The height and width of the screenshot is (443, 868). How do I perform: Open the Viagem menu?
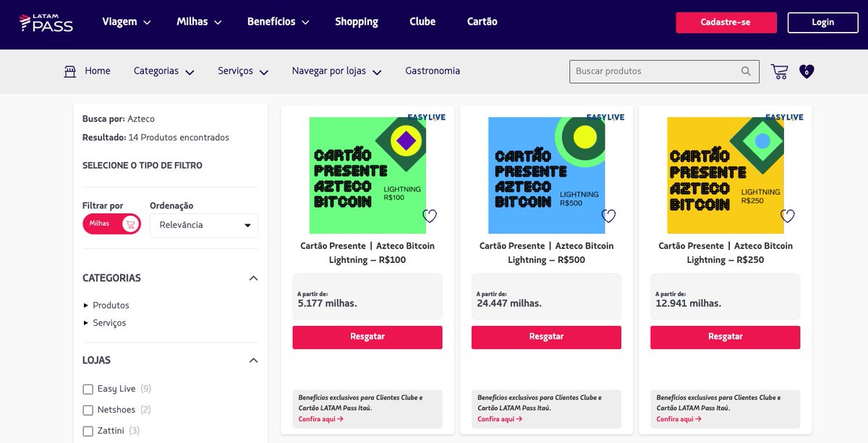pyautogui.click(x=127, y=22)
